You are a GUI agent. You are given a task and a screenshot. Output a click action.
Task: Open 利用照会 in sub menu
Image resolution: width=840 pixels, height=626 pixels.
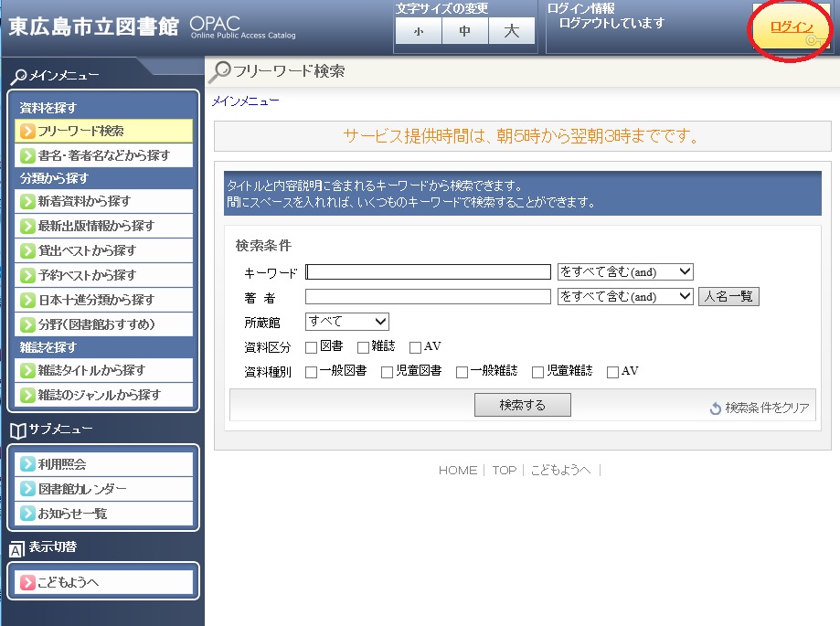(x=104, y=464)
